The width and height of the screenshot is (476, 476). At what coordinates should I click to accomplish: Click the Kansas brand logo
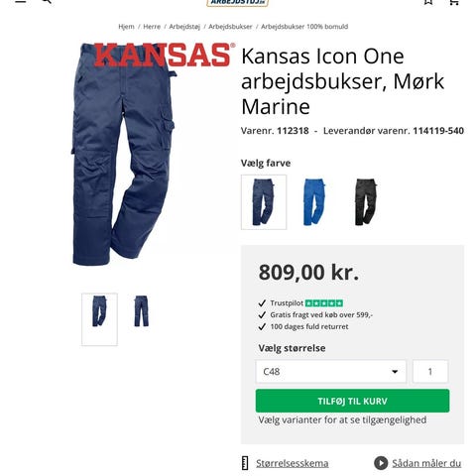[165, 55]
